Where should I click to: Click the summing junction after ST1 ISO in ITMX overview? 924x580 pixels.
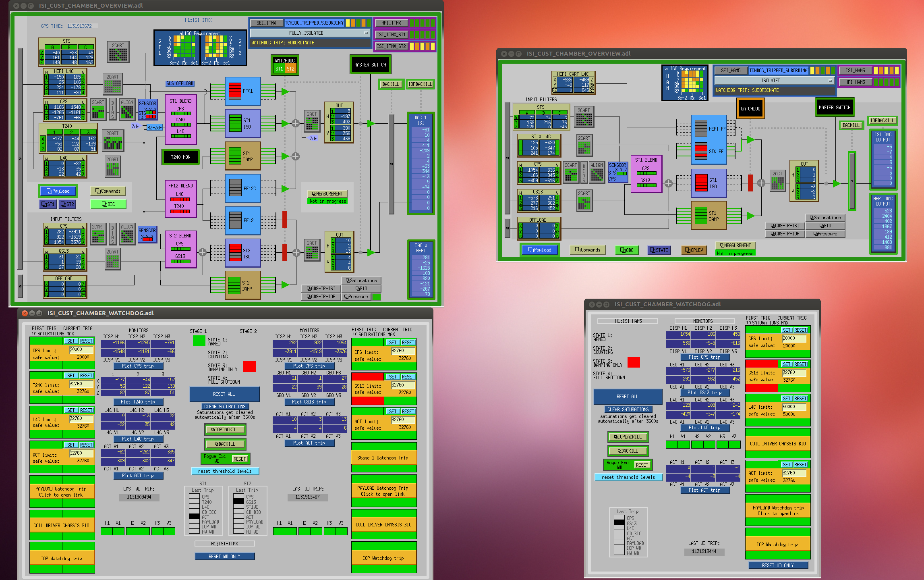click(296, 123)
